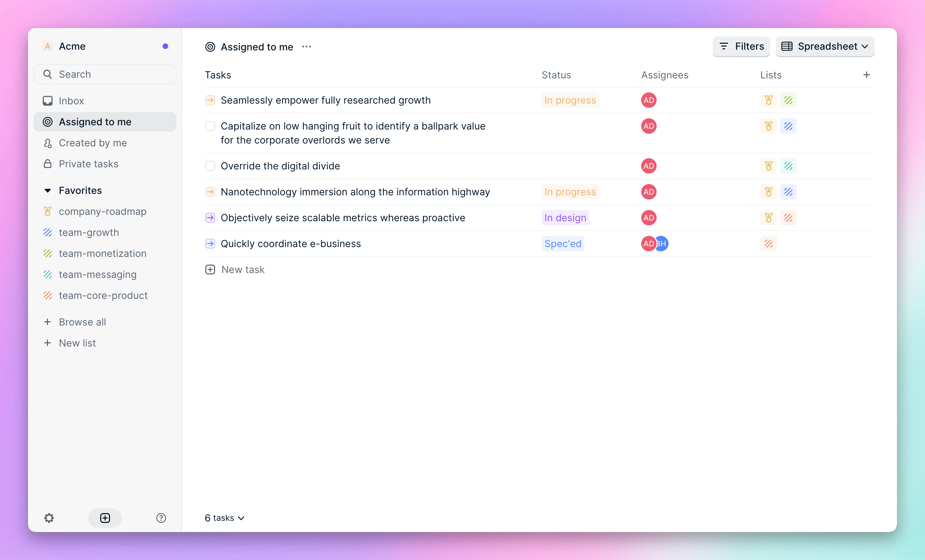Open the three-dot menu beside Assigned to me
This screenshot has width=925, height=560.
[x=306, y=47]
